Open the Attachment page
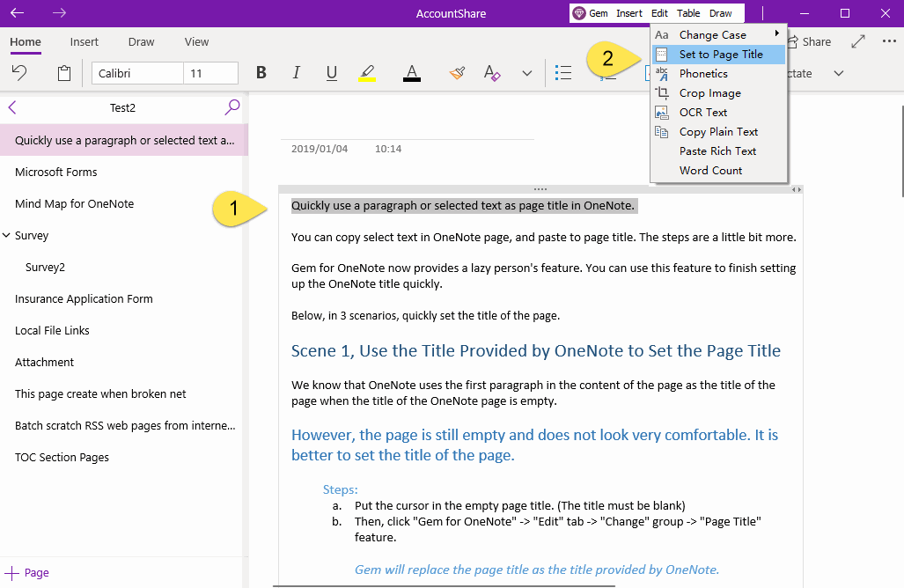The width and height of the screenshot is (904, 588). (124, 362)
